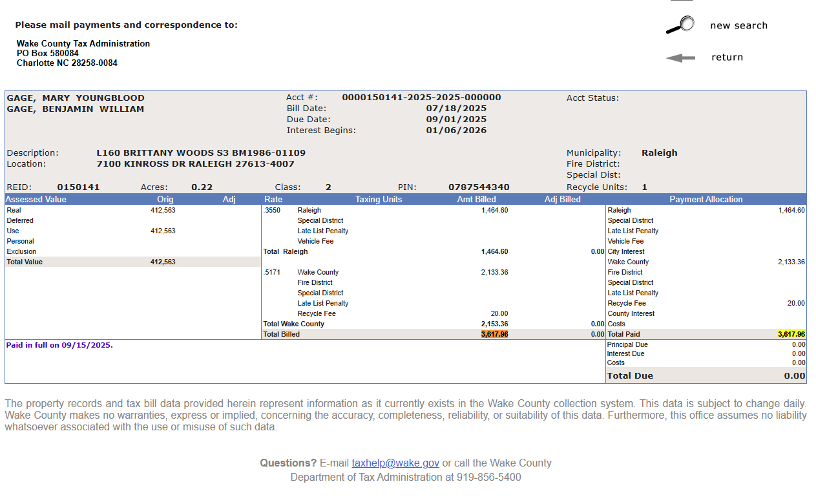Open the taxhelp@wake.gov email link

(395, 463)
